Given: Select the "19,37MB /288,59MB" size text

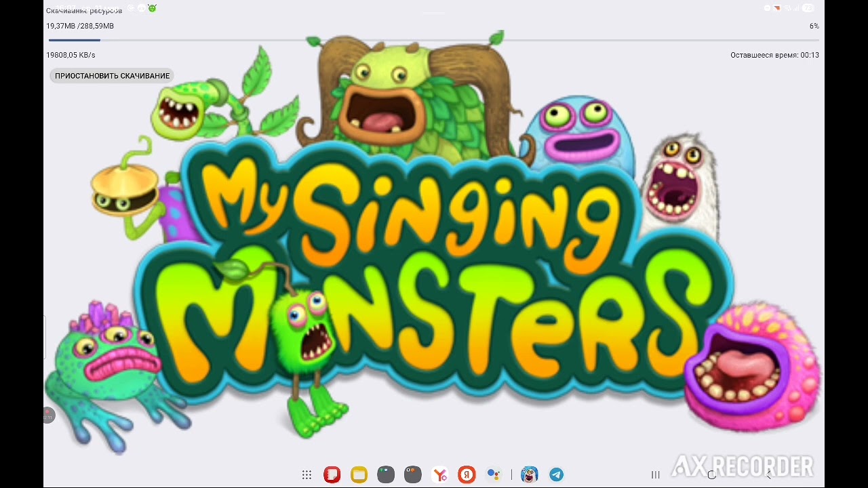Looking at the screenshot, I should pyautogui.click(x=80, y=26).
